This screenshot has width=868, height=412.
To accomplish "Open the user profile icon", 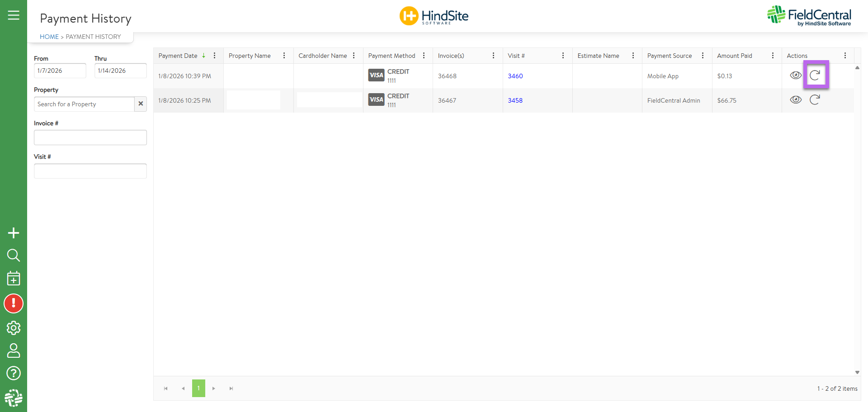I will [x=14, y=350].
